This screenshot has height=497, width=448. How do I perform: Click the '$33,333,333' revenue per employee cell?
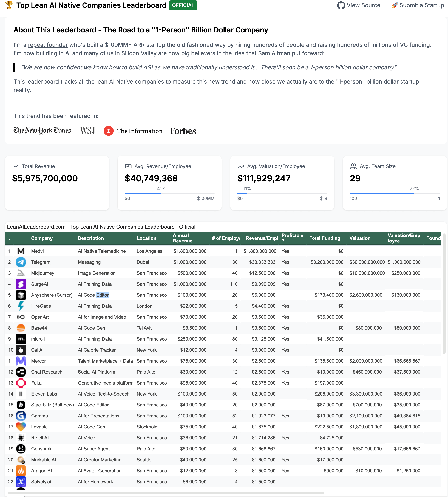[262, 262]
